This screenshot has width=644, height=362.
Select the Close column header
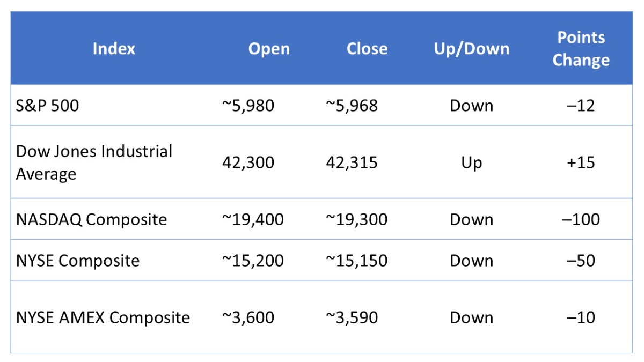[x=367, y=49]
